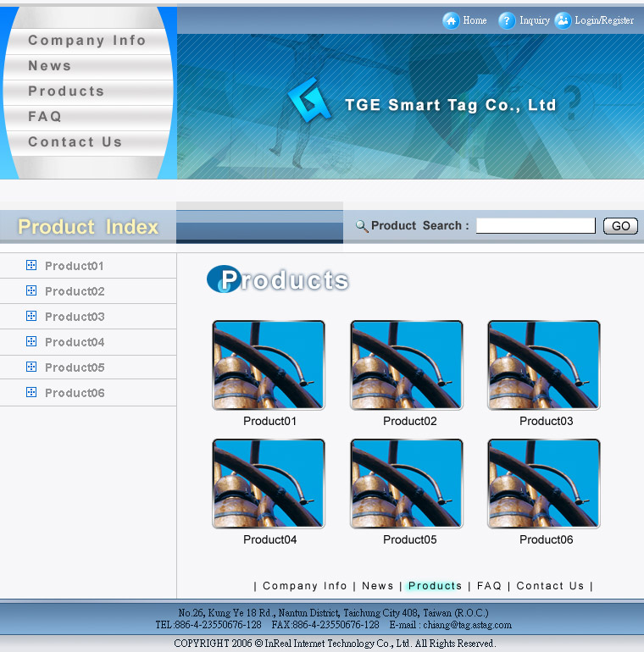Click the highlighted Products footer link
The height and width of the screenshot is (652, 644).
click(435, 586)
